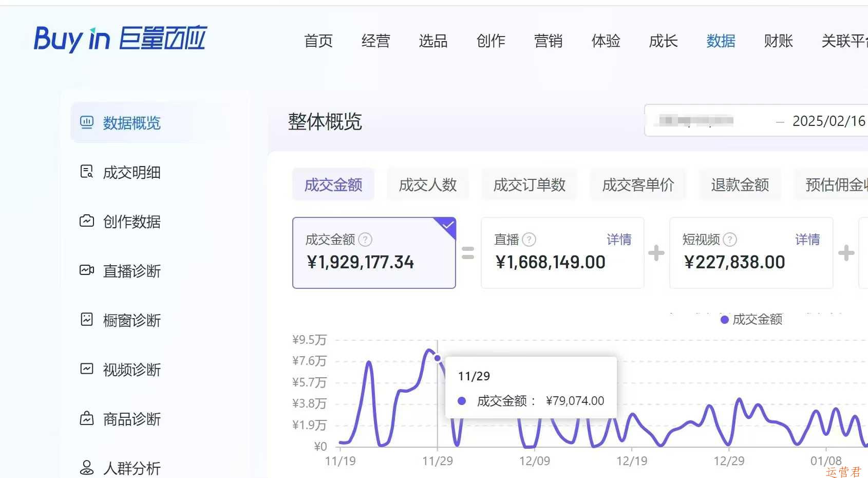Open 数据 in top navigation
Image resolution: width=868 pixels, height=478 pixels.
tap(721, 41)
